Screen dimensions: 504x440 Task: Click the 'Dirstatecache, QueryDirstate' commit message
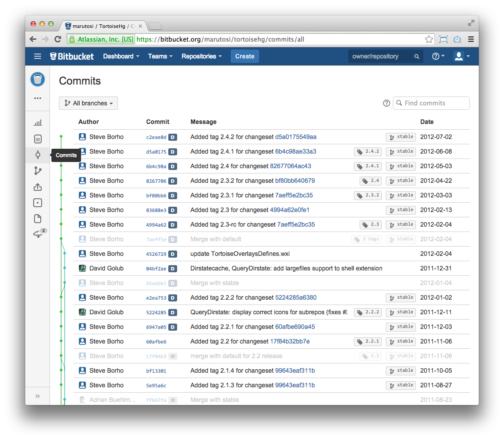pos(286,269)
